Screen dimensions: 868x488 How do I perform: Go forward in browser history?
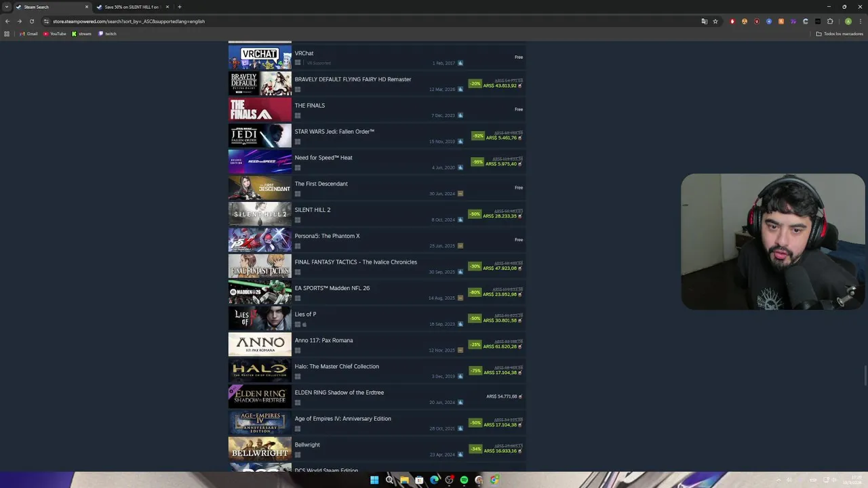(x=19, y=21)
